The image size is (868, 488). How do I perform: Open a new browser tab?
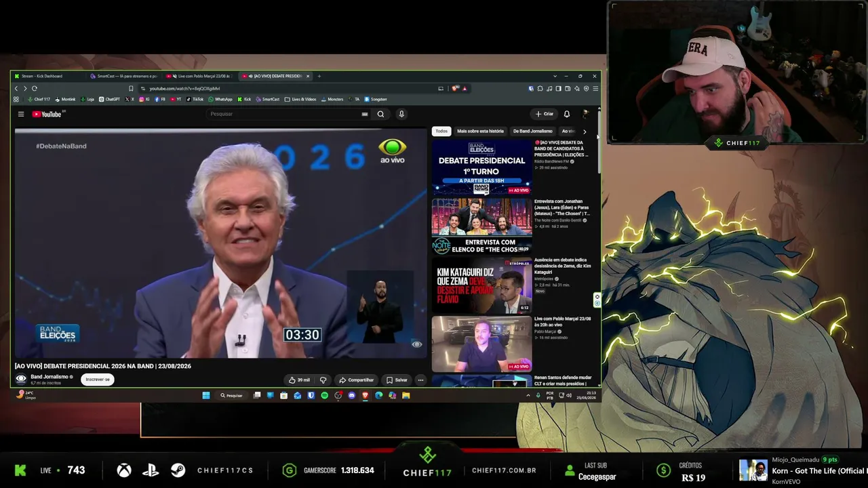click(x=319, y=76)
